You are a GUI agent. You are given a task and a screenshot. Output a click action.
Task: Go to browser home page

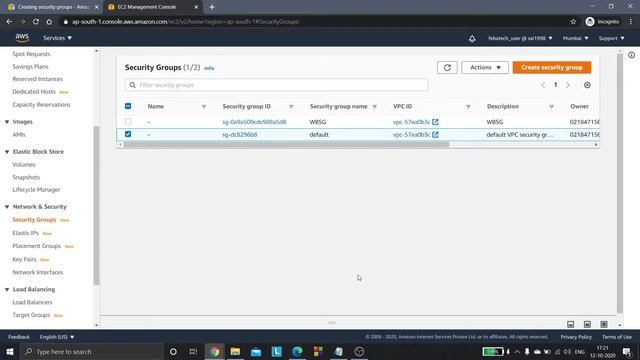[49, 22]
